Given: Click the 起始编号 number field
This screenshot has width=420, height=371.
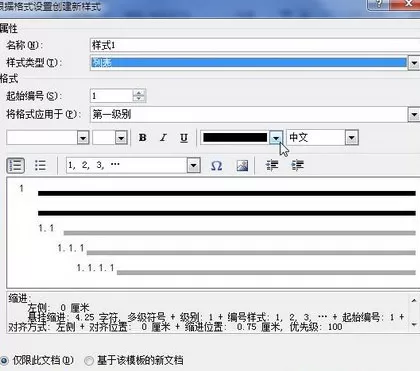Looking at the screenshot, I should click(x=112, y=96).
